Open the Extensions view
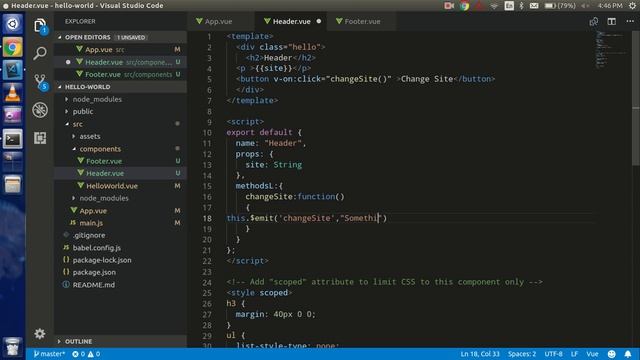Viewport: 640px width, 360px height. 40,138
